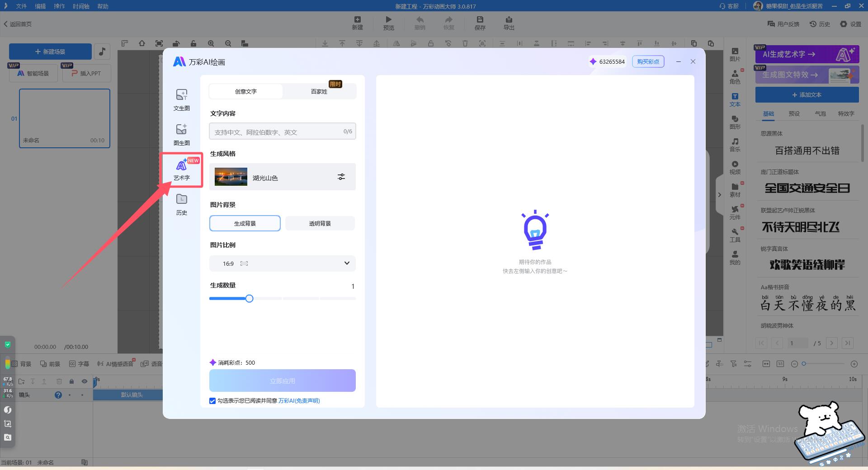
Task: Open the 湖光山色 style selector
Action: point(283,177)
